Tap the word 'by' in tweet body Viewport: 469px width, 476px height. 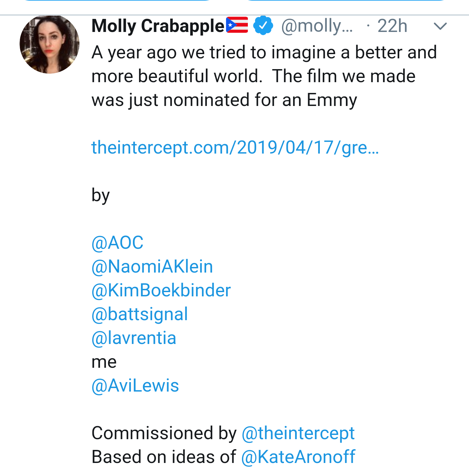point(101,195)
